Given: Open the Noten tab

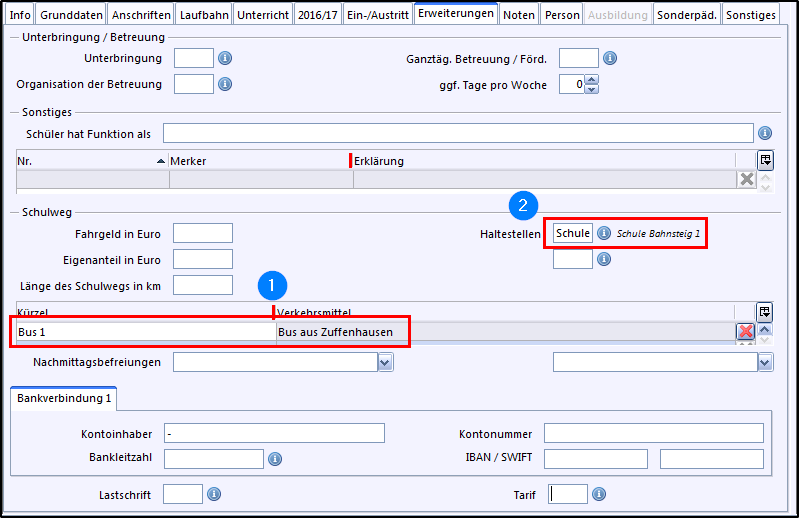Looking at the screenshot, I should tap(519, 15).
